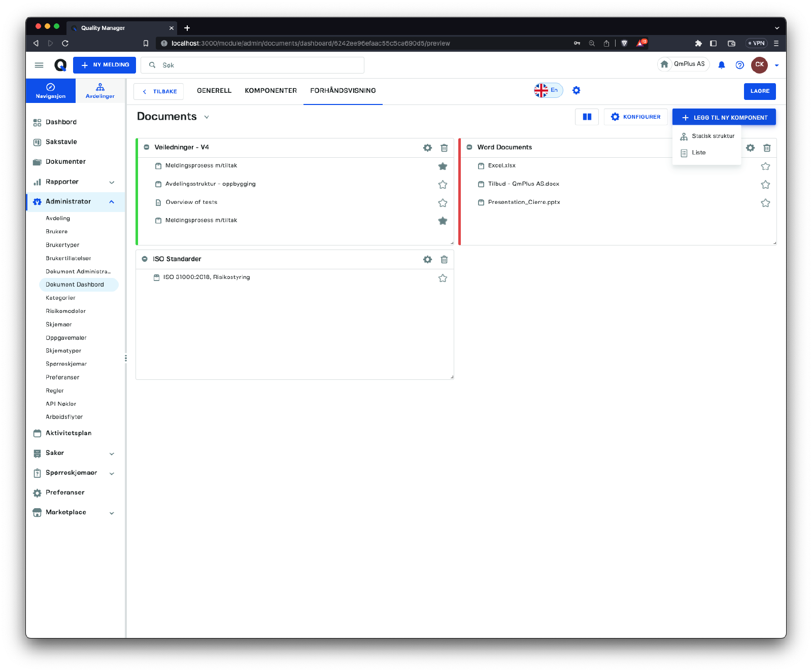Click the TILBAKE back button

click(159, 91)
